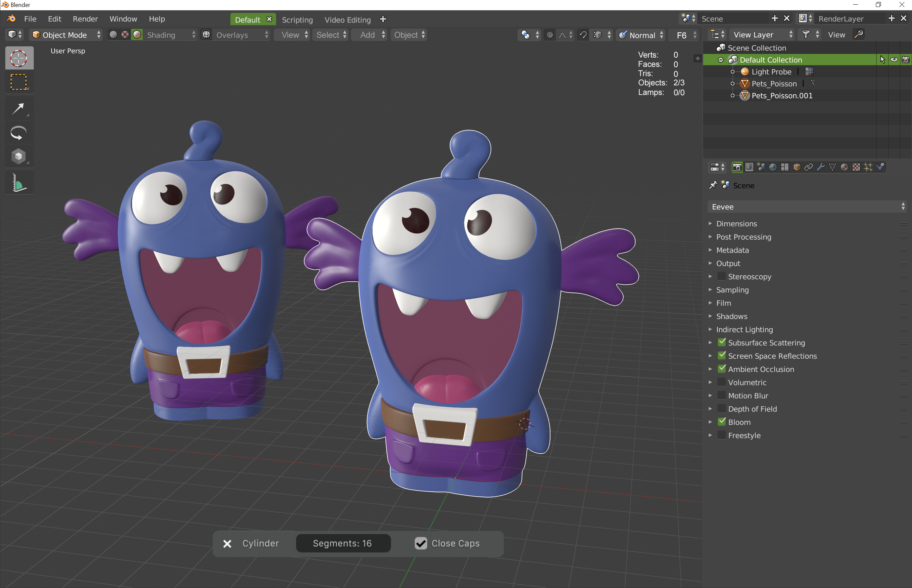The height and width of the screenshot is (588, 912).
Task: Enable the Motion Blur checkbox
Action: point(721,395)
